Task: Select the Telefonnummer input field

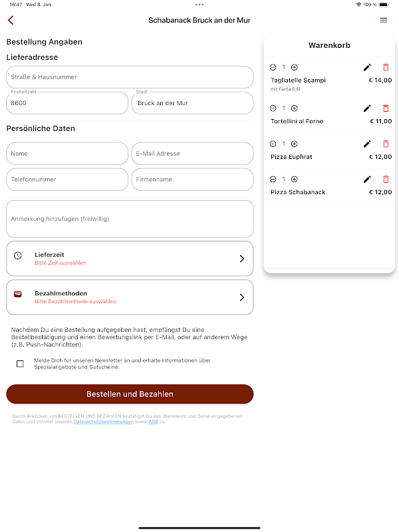Action: [x=67, y=180]
